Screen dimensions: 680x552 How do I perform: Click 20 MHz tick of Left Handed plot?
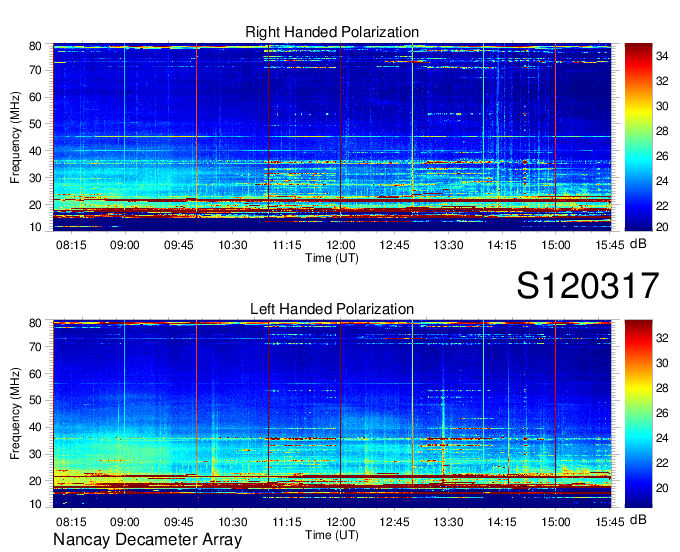pyautogui.click(x=35, y=481)
